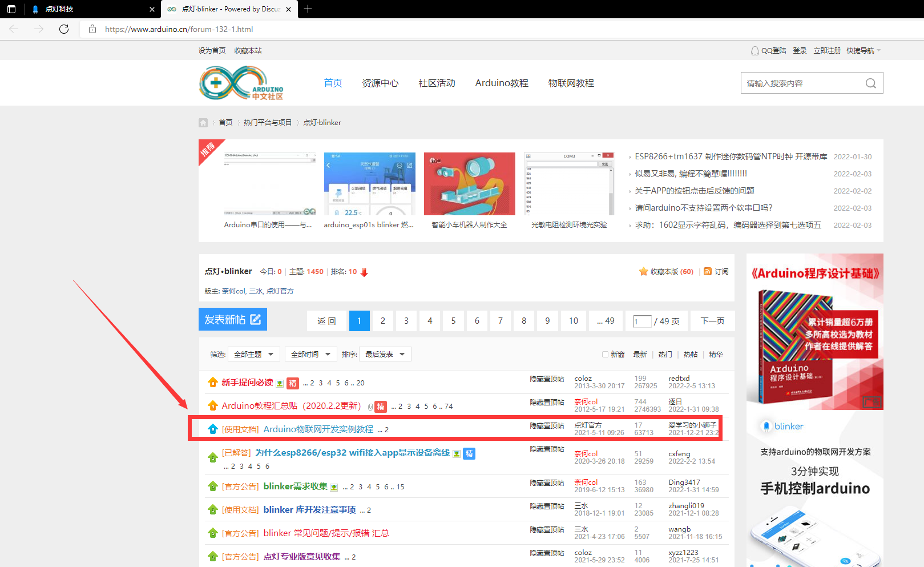Click 隐藏置顶帖 on 新手提问必读 row

click(547, 379)
